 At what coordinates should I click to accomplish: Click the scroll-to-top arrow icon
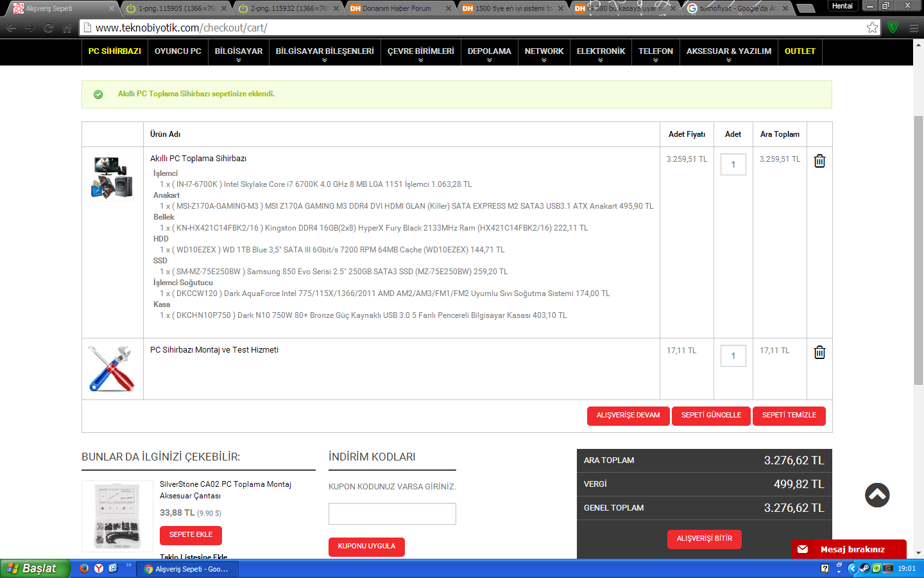(877, 495)
